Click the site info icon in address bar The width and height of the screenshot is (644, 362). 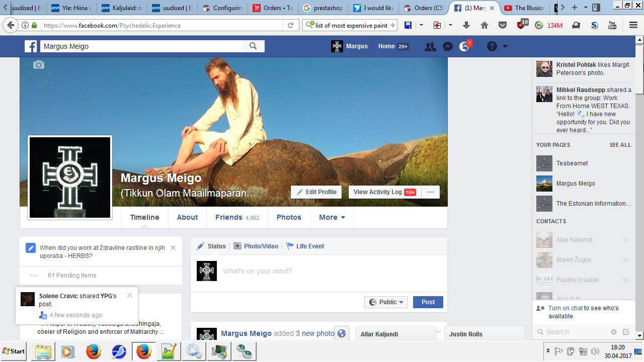(x=25, y=25)
